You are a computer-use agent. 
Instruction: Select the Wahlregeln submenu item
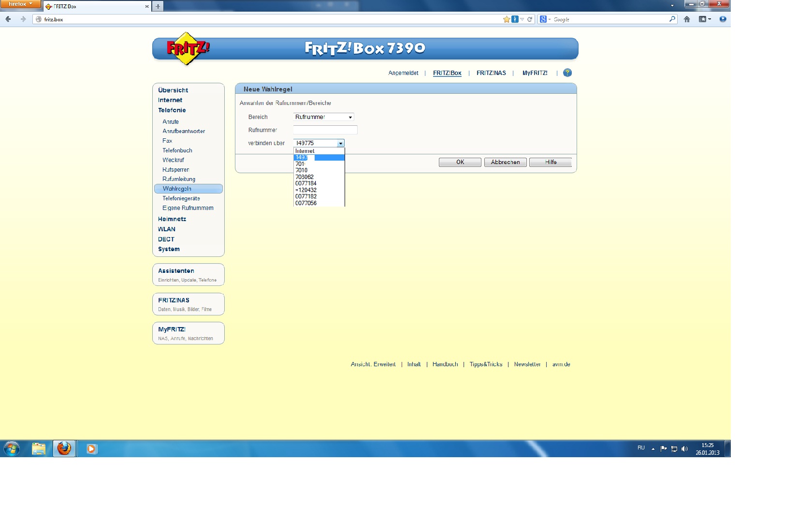pyautogui.click(x=188, y=189)
